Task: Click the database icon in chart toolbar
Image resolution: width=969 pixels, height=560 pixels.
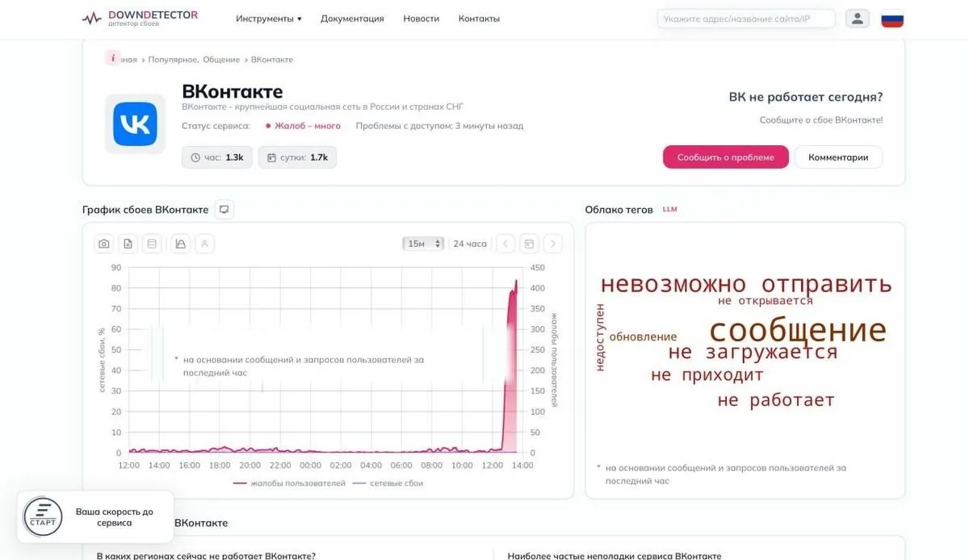Action: [x=151, y=244]
